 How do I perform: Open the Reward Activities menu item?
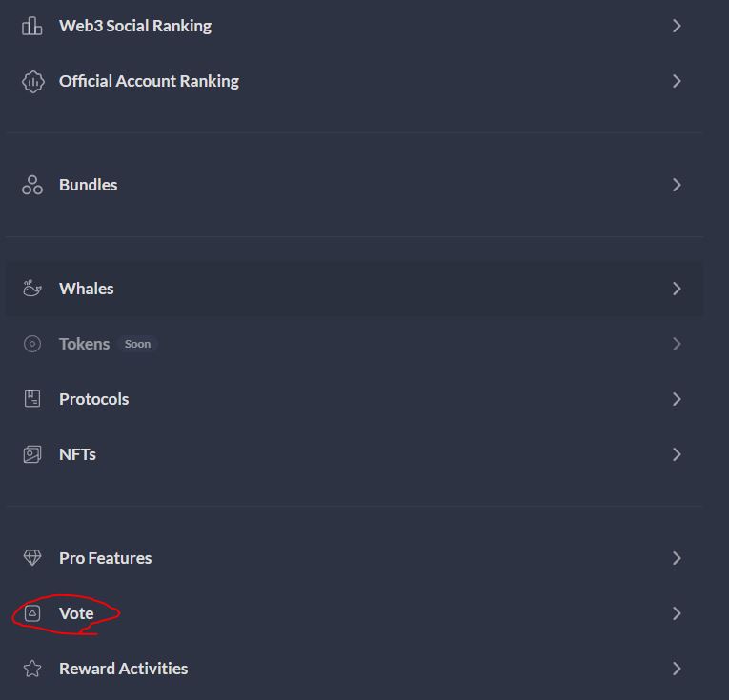[x=354, y=669]
